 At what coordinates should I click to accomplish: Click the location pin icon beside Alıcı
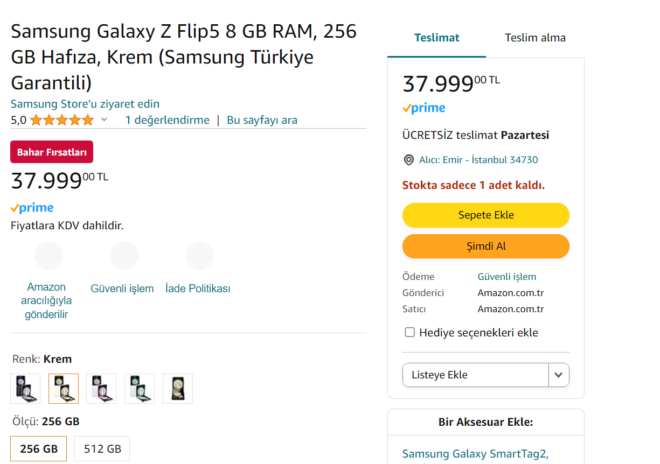(408, 160)
